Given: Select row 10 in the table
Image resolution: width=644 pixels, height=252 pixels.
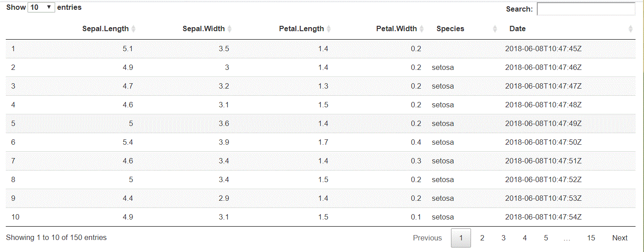Looking at the screenshot, I should (321, 217).
